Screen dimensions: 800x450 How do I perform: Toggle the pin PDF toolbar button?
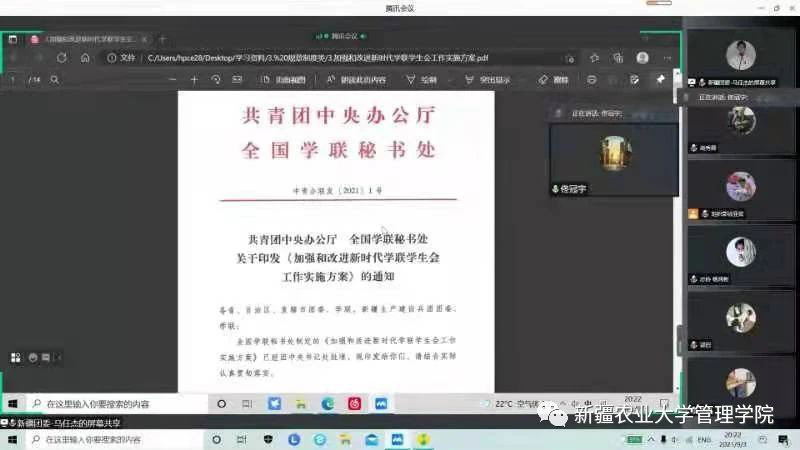(660, 79)
